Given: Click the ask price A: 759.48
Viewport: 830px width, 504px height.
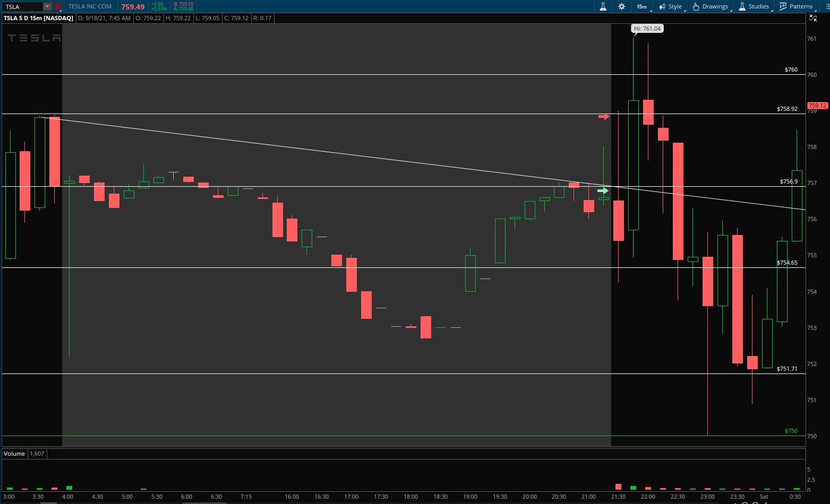Looking at the screenshot, I should tap(184, 9).
